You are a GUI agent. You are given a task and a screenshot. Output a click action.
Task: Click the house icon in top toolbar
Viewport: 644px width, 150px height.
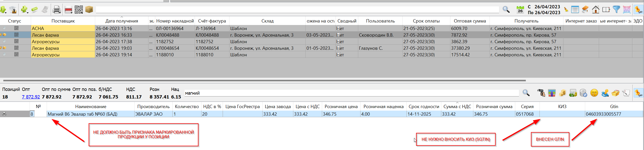[x=596, y=10]
